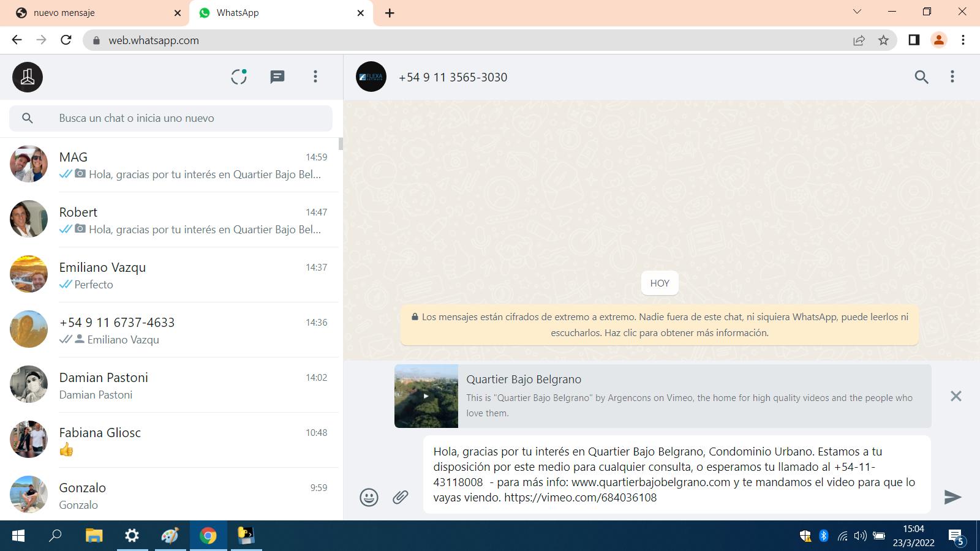
Task: Search within the current conversation
Action: click(922, 77)
